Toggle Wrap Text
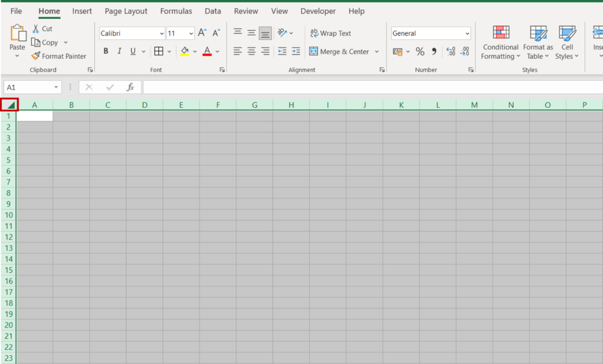This screenshot has width=603, height=364. (331, 34)
